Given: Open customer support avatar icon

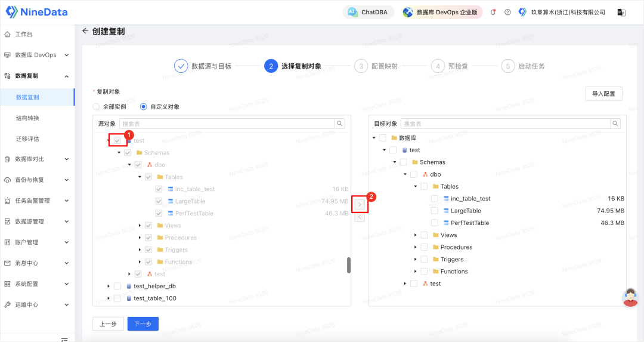Looking at the screenshot, I should coord(630,297).
